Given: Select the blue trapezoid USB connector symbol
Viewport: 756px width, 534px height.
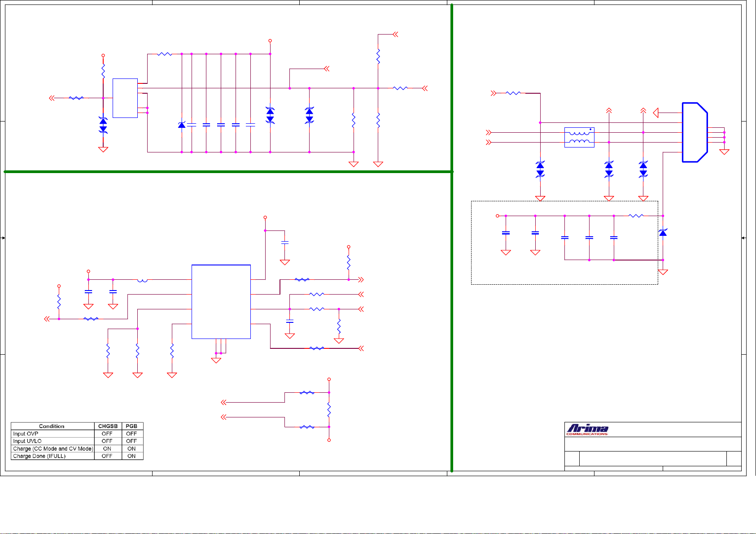Looking at the screenshot, I should [694, 132].
